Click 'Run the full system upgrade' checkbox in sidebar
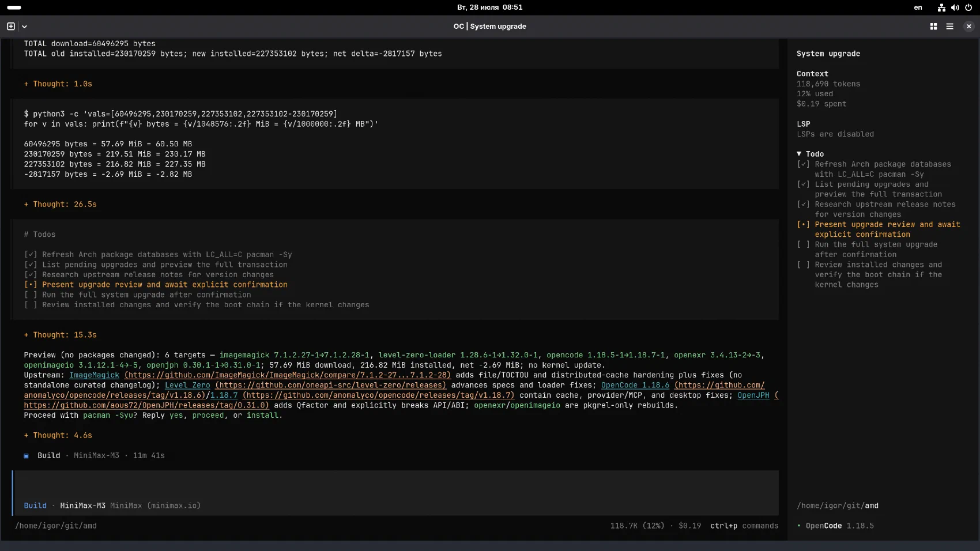 (x=803, y=245)
